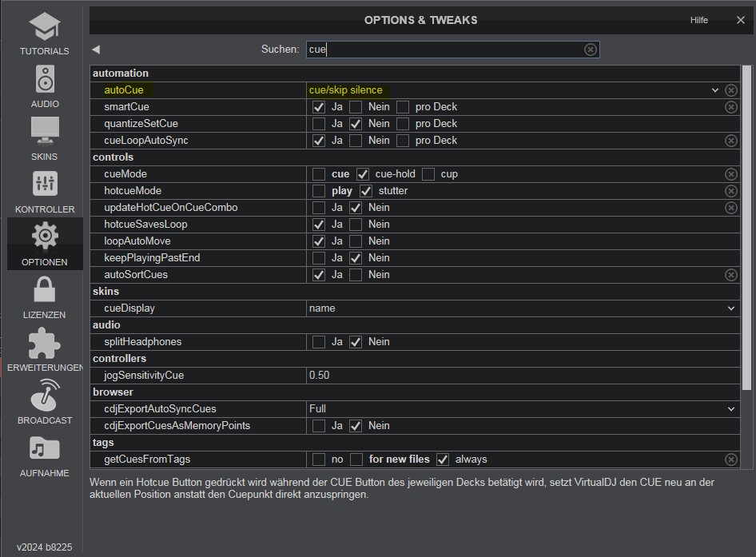Enable splitHeadphones Ja checkbox
This screenshot has width=756, height=557.
319,342
